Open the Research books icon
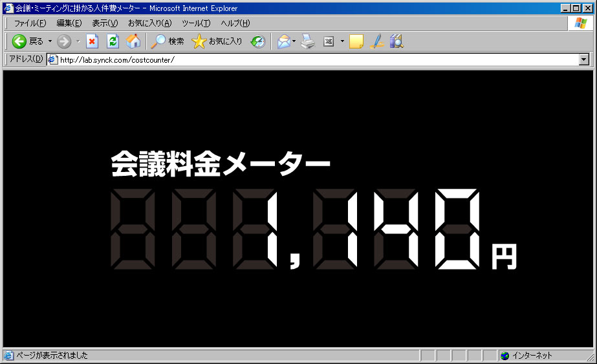597x364 pixels. pos(396,41)
